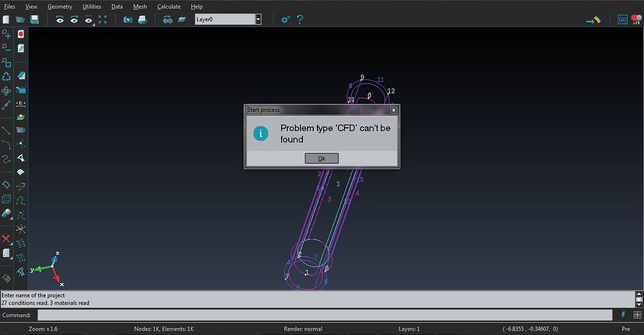Toggle to postprocess with arrow rainbow icon
Viewport: 644px width, 335px height.
(x=594, y=20)
